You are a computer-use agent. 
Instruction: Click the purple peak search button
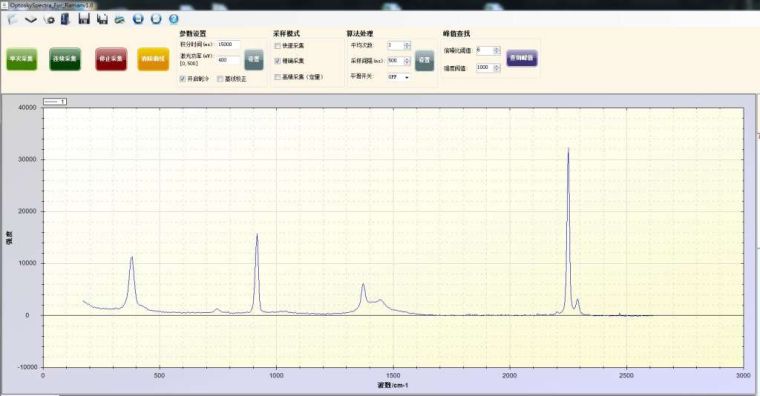[x=522, y=58]
